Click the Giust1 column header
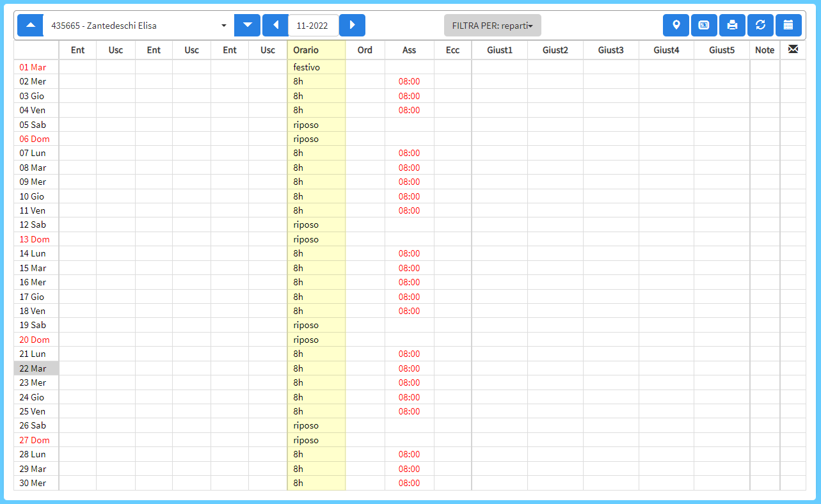The height and width of the screenshot is (504, 821). (499, 50)
